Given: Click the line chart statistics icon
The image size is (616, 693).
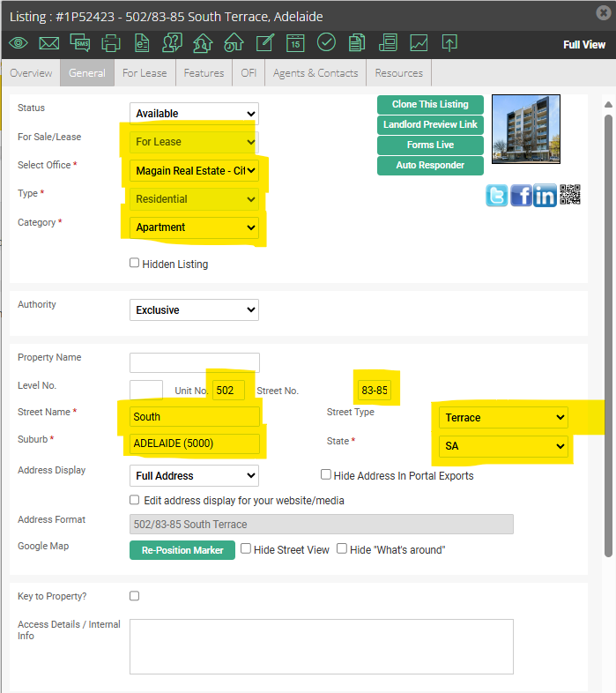Looking at the screenshot, I should click(419, 42).
